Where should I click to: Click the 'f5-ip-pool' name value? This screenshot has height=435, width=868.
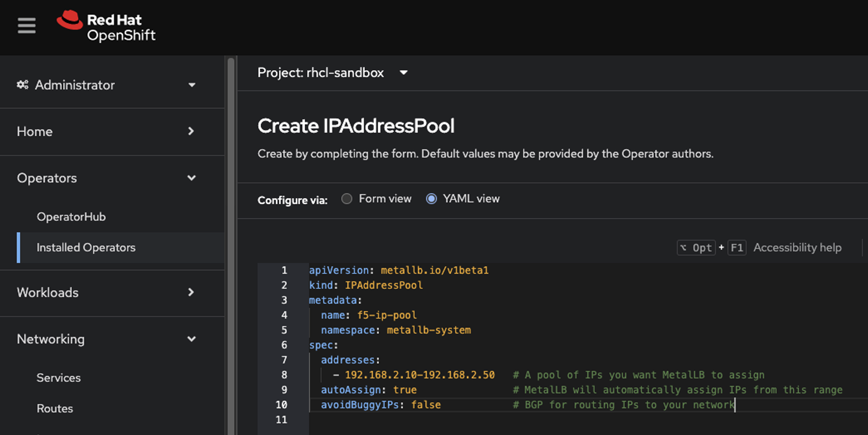(x=387, y=315)
